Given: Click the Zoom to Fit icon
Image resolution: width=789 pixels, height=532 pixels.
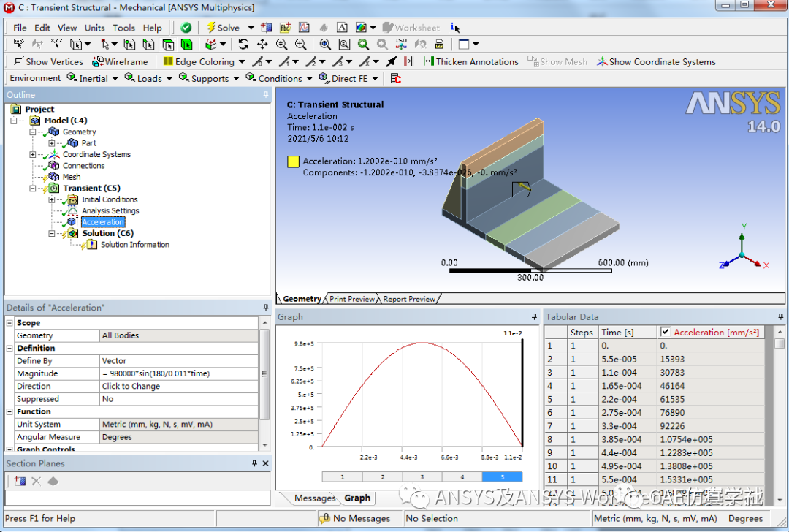Looking at the screenshot, I should (x=325, y=45).
